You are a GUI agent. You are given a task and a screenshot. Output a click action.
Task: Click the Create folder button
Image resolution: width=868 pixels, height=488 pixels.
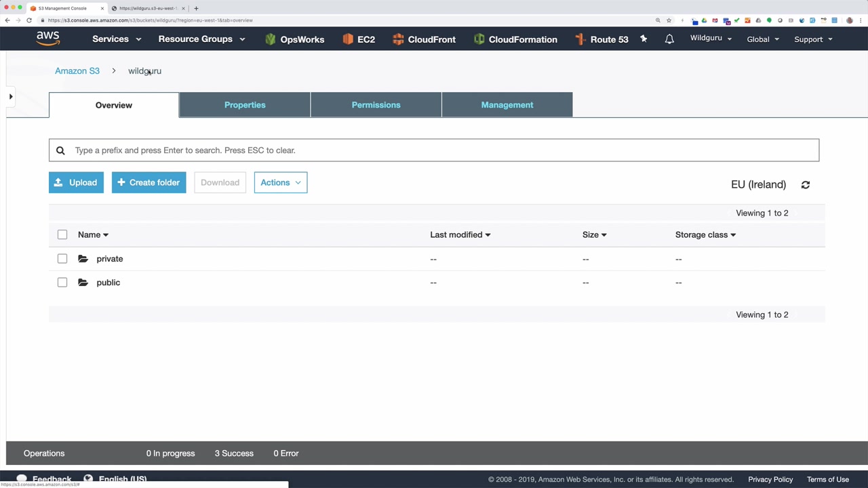point(149,182)
